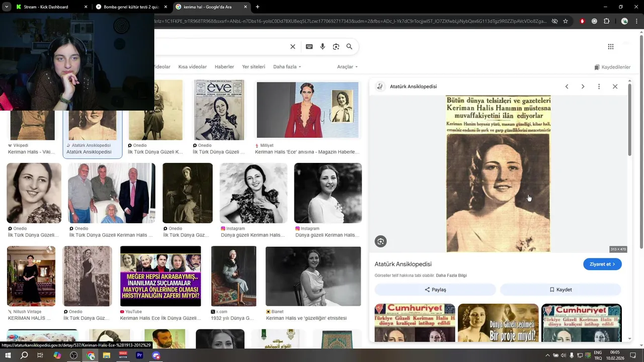This screenshot has height=362, width=644.
Task: Open YouTube MEĞER HEPSİ AKRABAYMIŞ thumbnail
Action: 160,276
